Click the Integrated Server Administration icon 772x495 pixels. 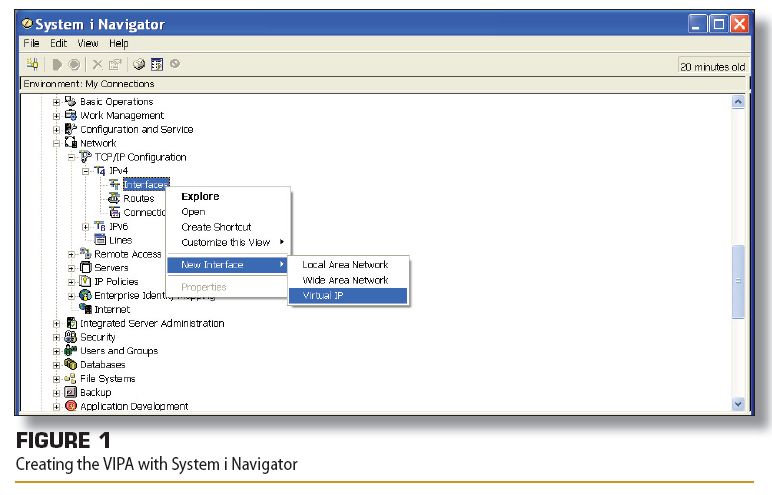(x=71, y=323)
